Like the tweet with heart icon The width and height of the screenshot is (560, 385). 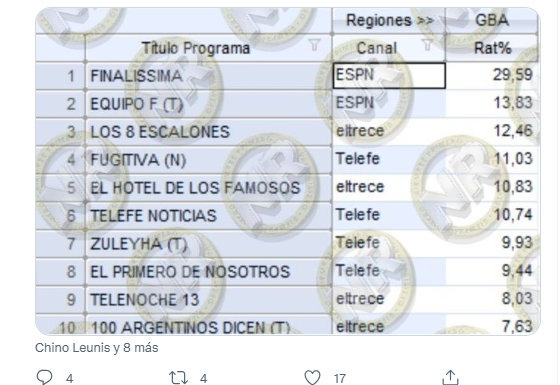tap(312, 378)
